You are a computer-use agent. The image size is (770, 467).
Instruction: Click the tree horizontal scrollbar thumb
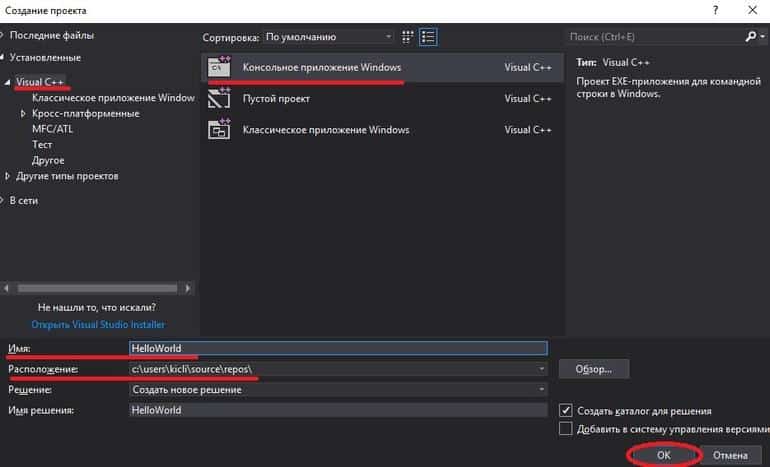[97, 288]
